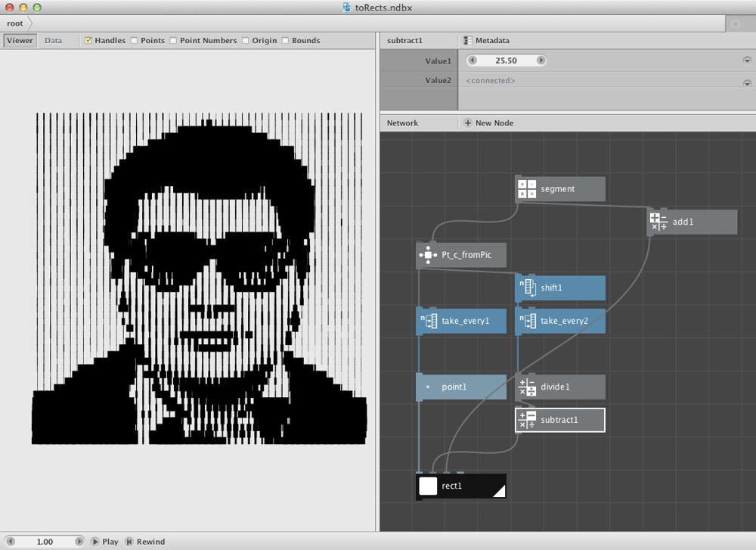This screenshot has height=550, width=756.
Task: Open the Metadata panel
Action: pyautogui.click(x=492, y=41)
